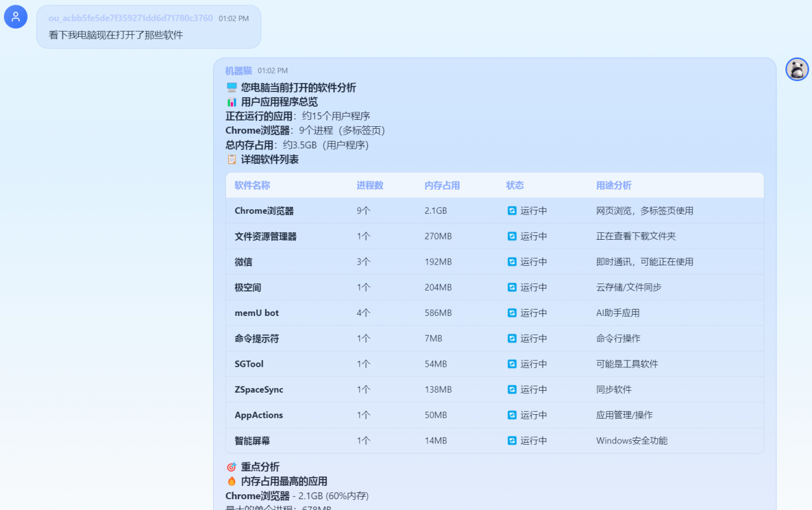Screen dimensions: 812x510
Task: Click the 3个 process count for 微信
Action: click(x=363, y=261)
